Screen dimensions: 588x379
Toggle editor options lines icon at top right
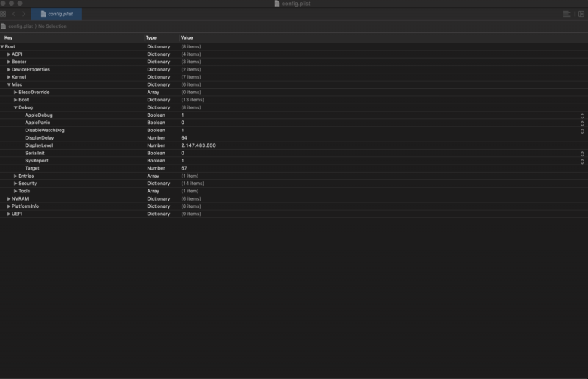pos(567,14)
